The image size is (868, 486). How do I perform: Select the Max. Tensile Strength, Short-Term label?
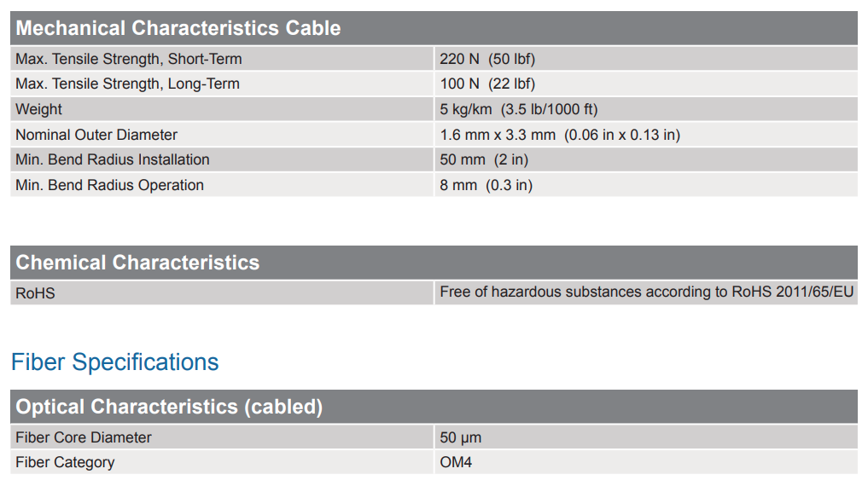[x=128, y=59]
